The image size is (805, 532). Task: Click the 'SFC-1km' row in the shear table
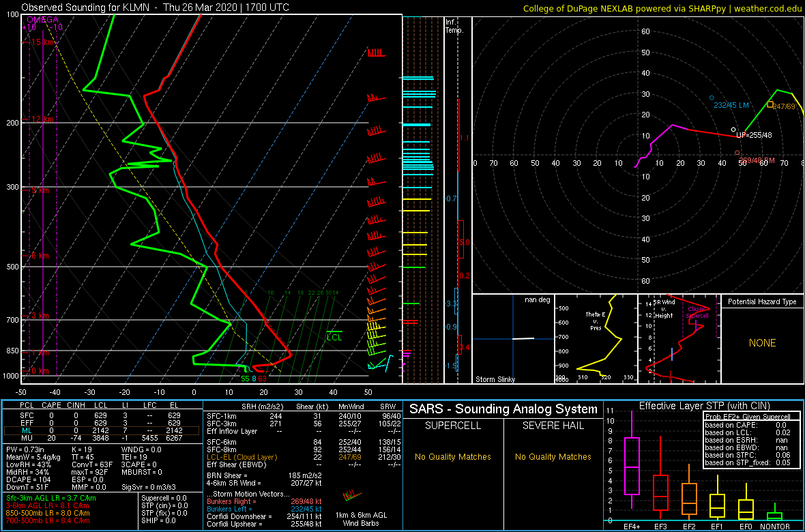(x=303, y=415)
